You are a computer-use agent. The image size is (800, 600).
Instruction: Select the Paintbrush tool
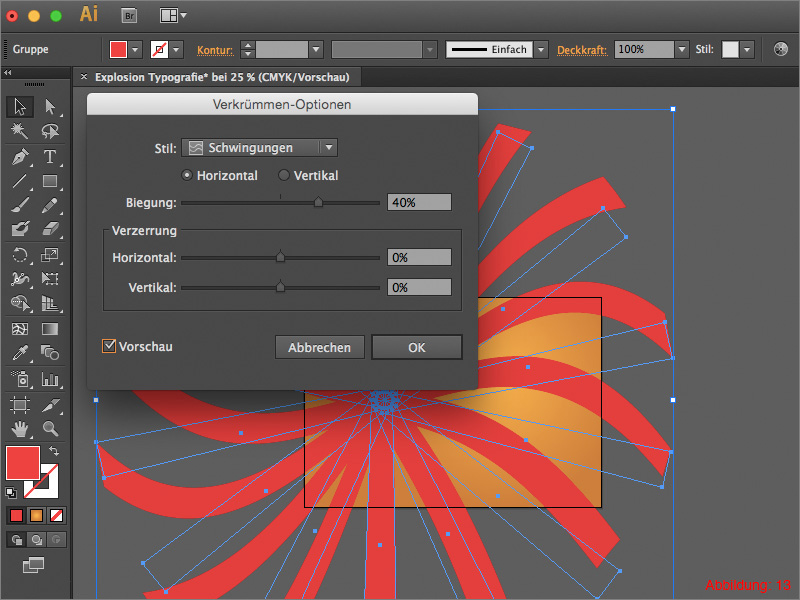click(x=20, y=206)
